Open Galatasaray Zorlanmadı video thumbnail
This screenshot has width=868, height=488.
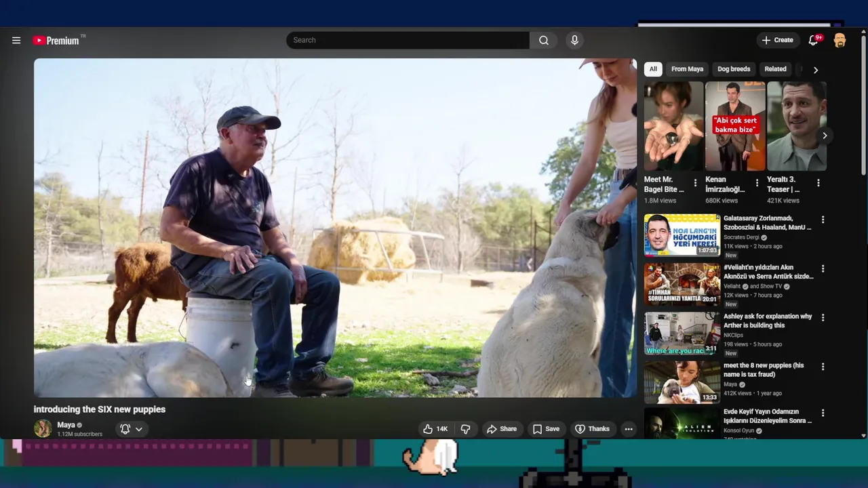(682, 235)
